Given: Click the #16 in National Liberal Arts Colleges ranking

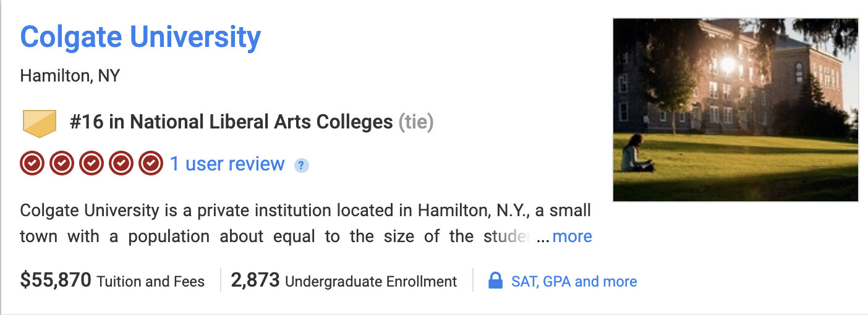Looking at the screenshot, I should tap(231, 122).
